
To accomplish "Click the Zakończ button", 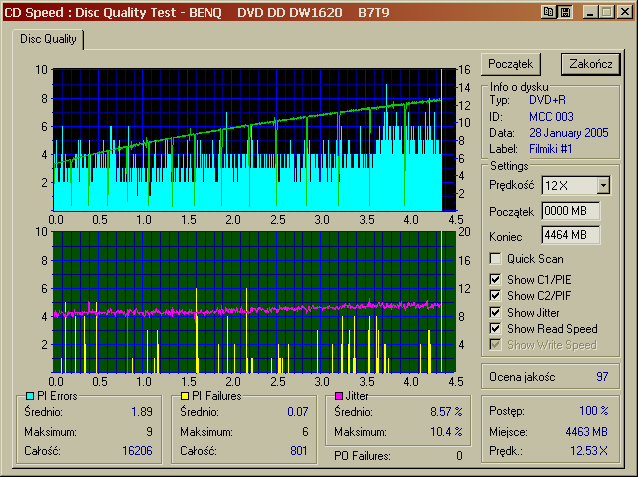I will point(591,64).
